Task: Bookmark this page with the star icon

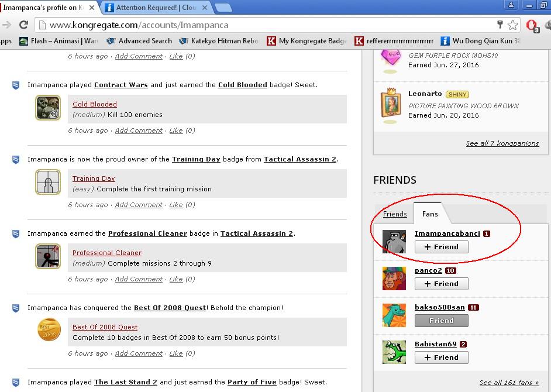Action: tap(513, 25)
